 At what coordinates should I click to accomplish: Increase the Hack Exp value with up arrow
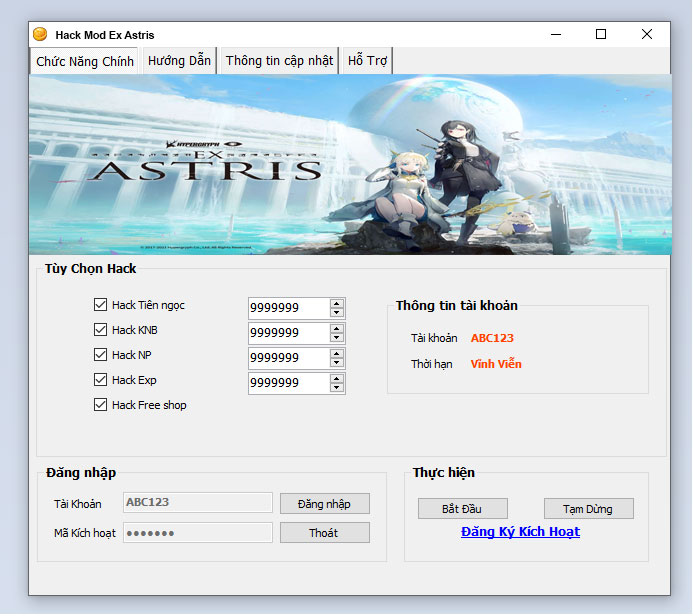point(337,379)
